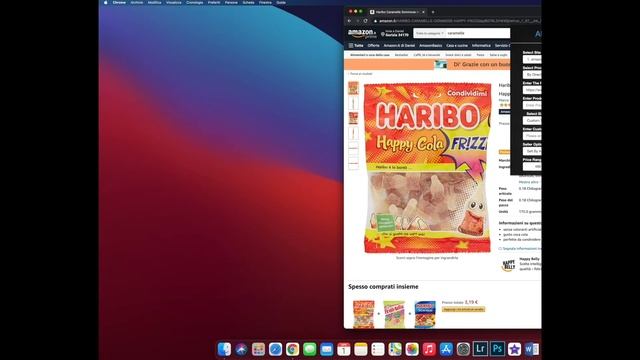Open Safari from the Dock

point(276,349)
